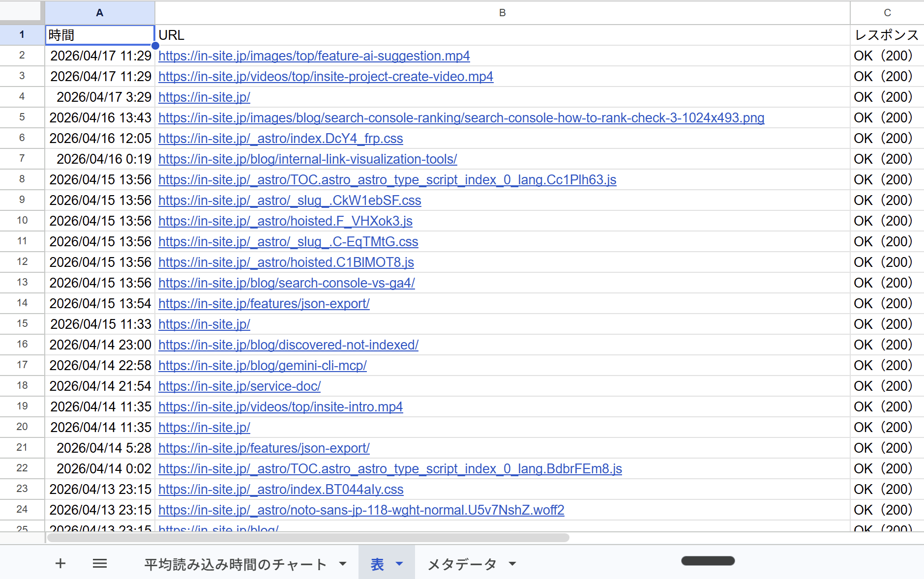Expand the メタデータ tab dropdown arrow

[512, 564]
